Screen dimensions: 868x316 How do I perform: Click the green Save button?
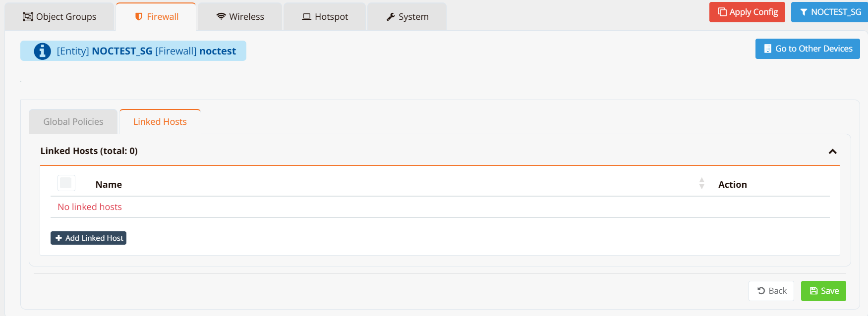(x=823, y=291)
